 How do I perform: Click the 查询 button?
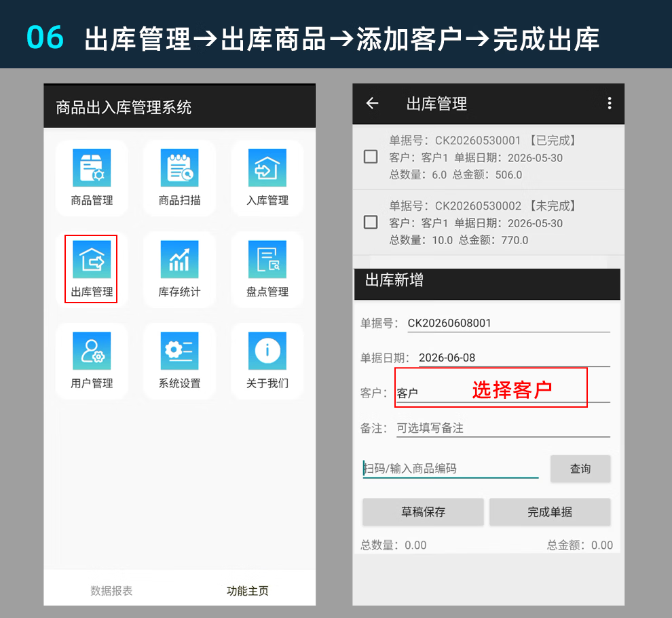click(580, 469)
